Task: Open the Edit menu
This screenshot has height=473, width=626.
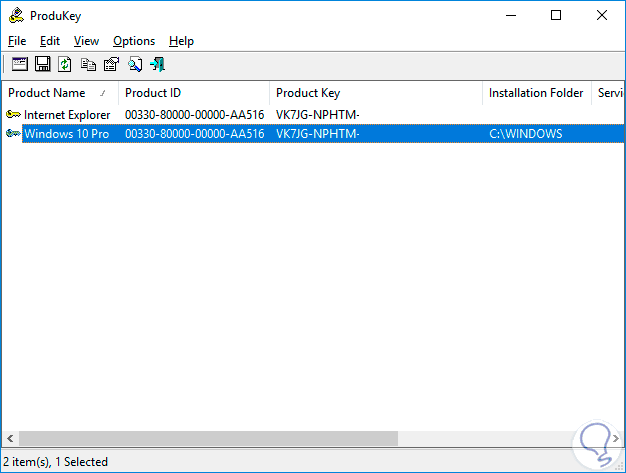Action: coord(50,41)
